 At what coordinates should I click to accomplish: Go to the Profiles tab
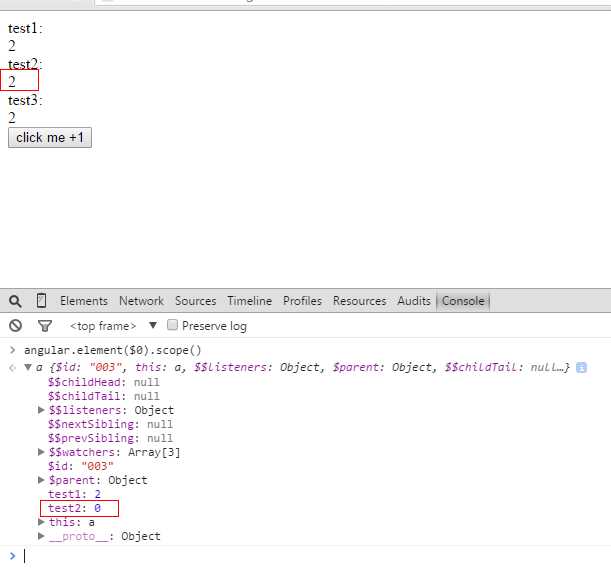coord(302,301)
